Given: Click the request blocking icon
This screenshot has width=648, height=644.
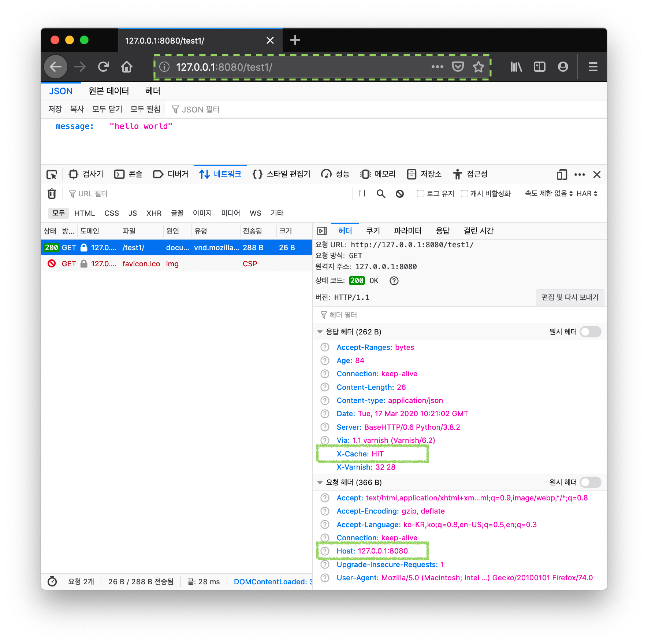Looking at the screenshot, I should tap(399, 193).
